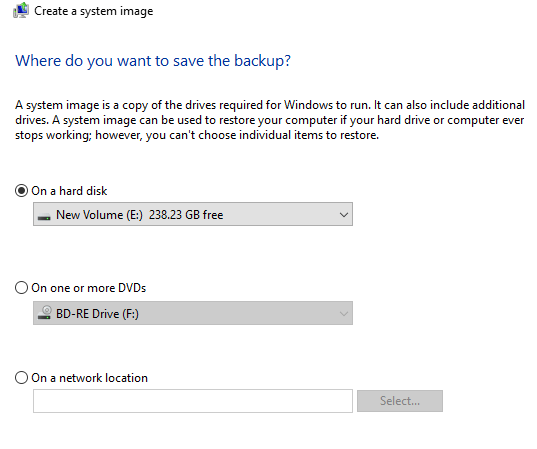
Task: Open the BD-RE Drive (F:) dropdown
Action: point(193,313)
